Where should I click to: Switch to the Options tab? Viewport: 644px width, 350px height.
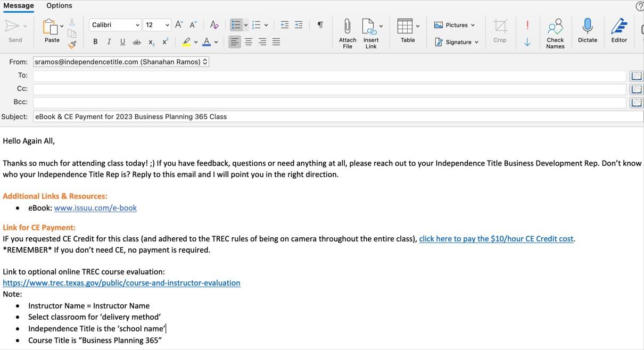point(59,5)
